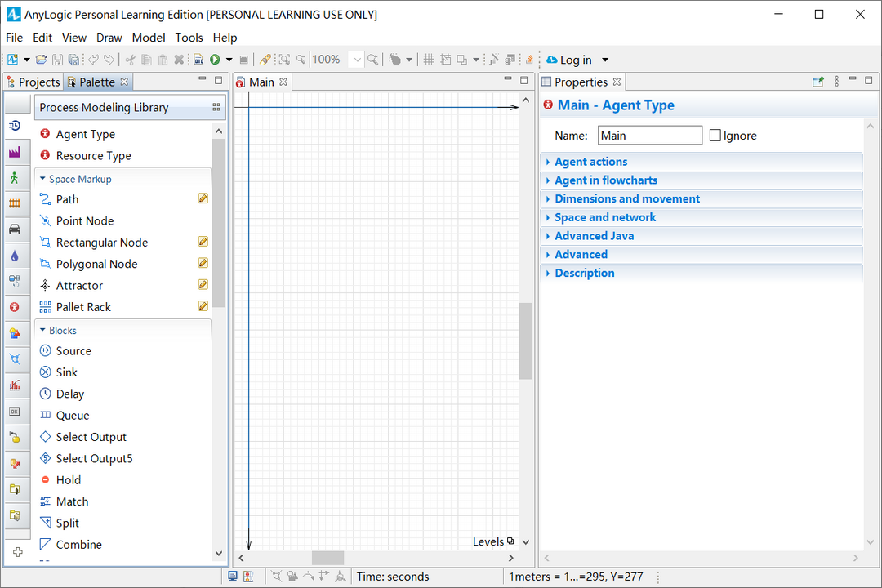Select the Pedestrian Library palette icon
This screenshot has width=882, height=588.
pos(15,178)
